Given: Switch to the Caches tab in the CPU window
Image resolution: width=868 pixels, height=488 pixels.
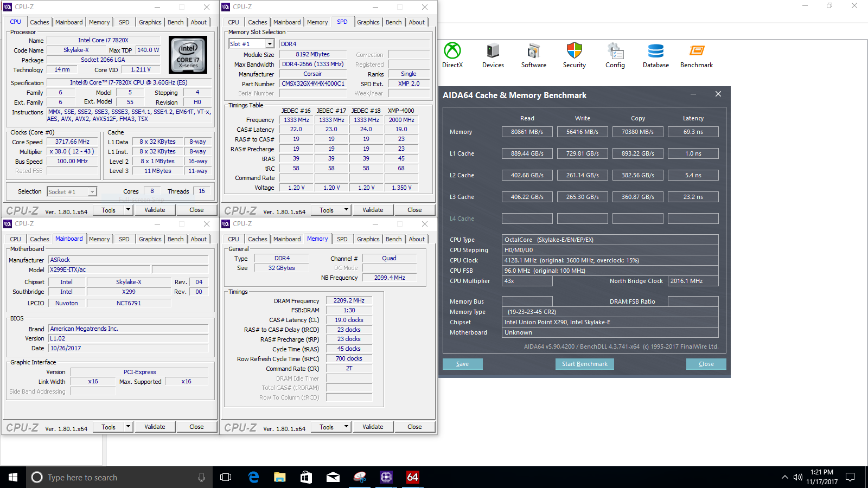Looking at the screenshot, I should tap(40, 22).
